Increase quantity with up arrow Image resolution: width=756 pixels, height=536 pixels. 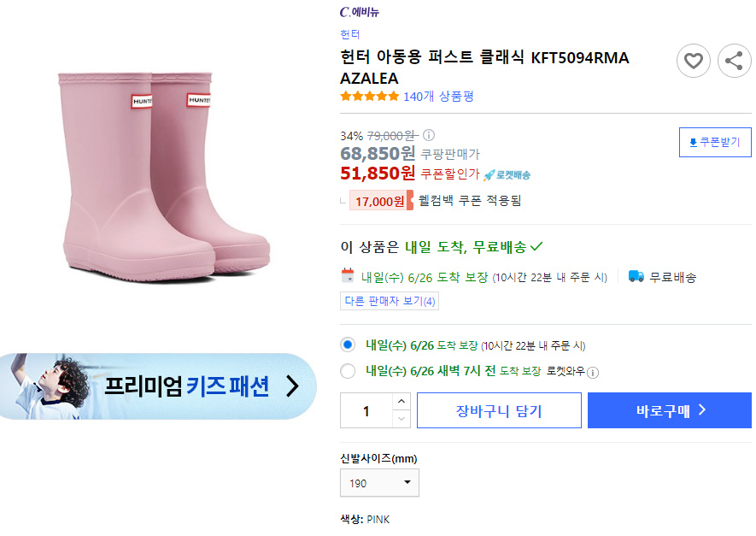point(401,402)
